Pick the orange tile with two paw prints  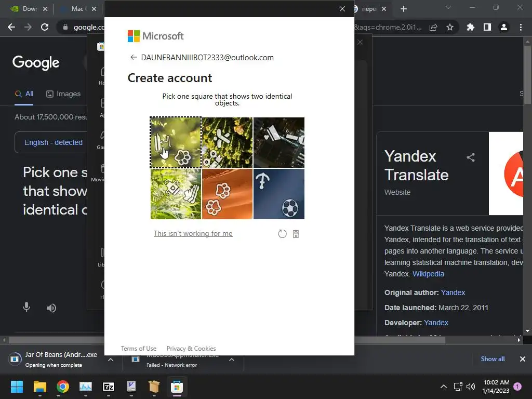pos(228,194)
